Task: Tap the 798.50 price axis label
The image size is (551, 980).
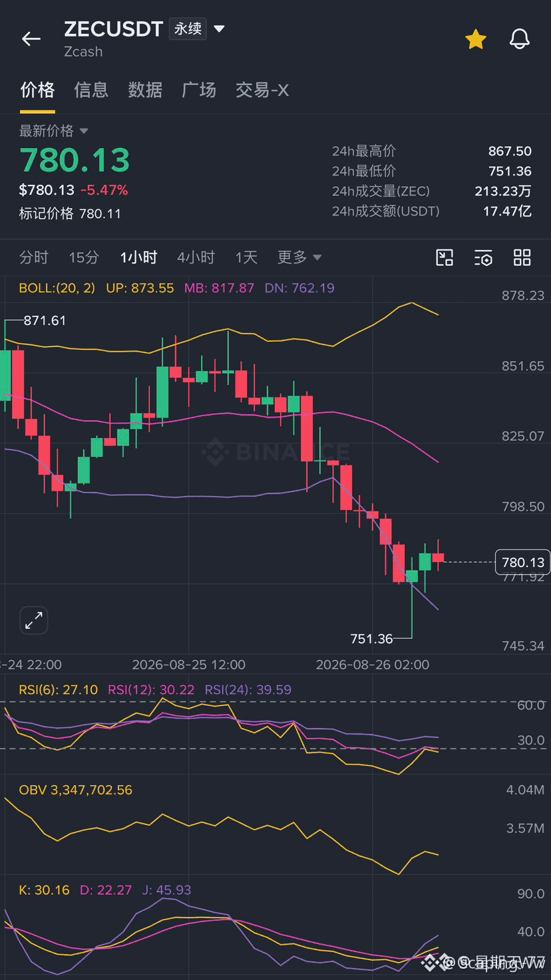Action: click(523, 507)
